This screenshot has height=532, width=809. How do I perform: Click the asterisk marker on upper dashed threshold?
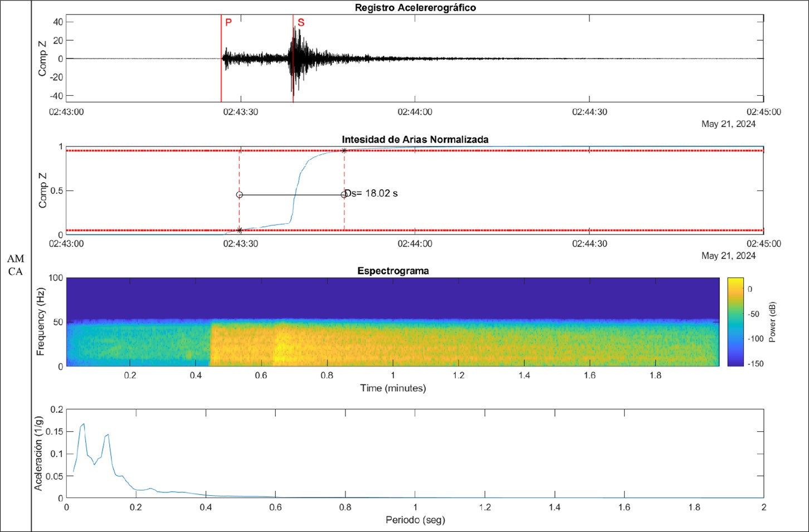tap(344, 150)
